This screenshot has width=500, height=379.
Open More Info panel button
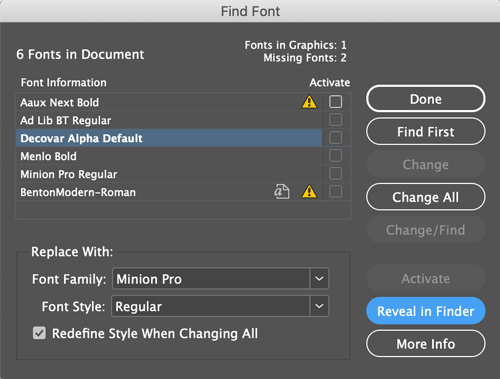pos(426,344)
